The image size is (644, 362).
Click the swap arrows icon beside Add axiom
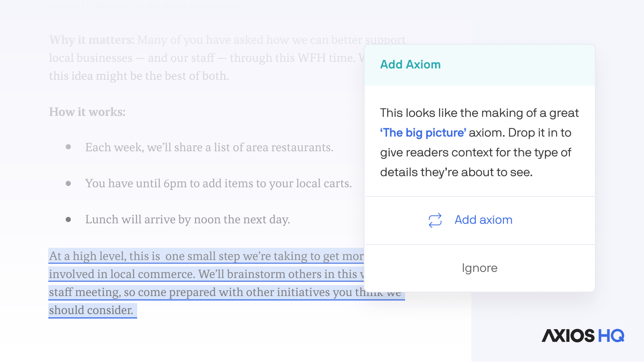pos(435,220)
